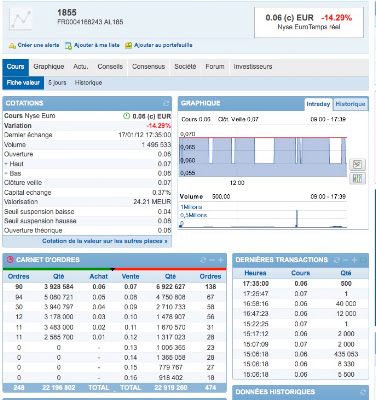Refresh the Données Historiques panel
Screen dimensions: 376x400
(x=363, y=392)
